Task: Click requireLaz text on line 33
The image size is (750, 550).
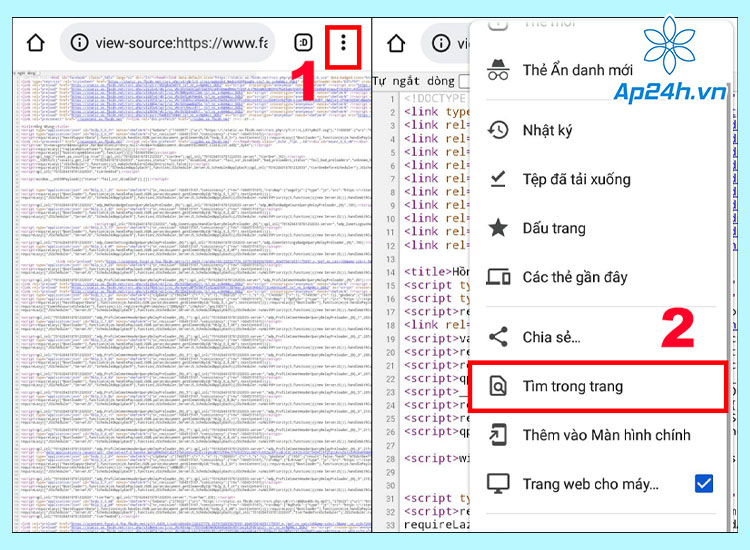Action: click(437, 525)
